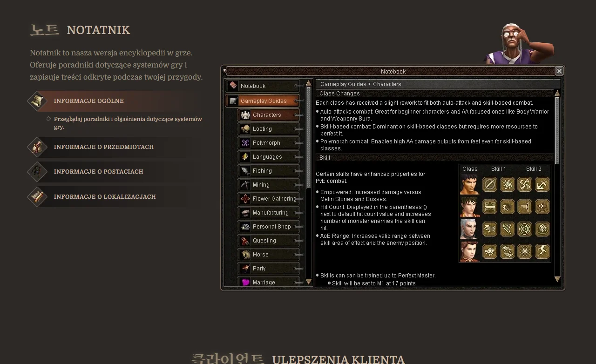The width and height of the screenshot is (596, 364).
Task: Click the icon beside INFORMACJE O POSTACIACH
Action: (37, 172)
